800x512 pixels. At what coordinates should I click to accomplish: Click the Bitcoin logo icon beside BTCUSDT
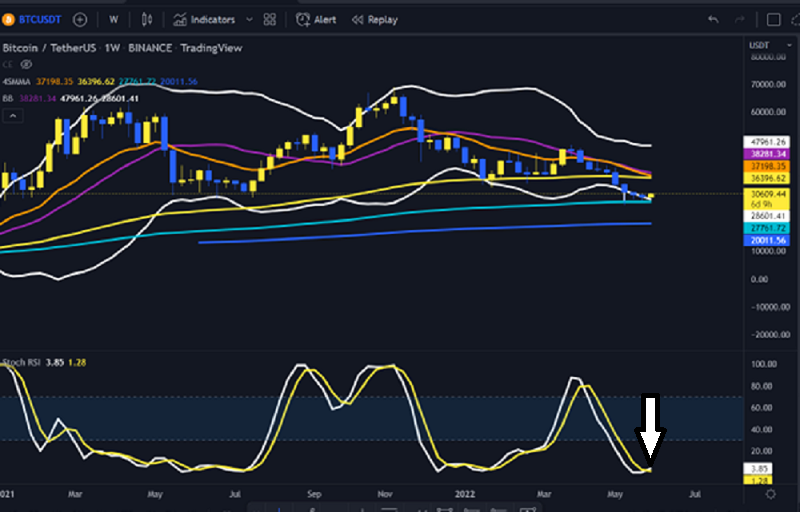point(8,20)
